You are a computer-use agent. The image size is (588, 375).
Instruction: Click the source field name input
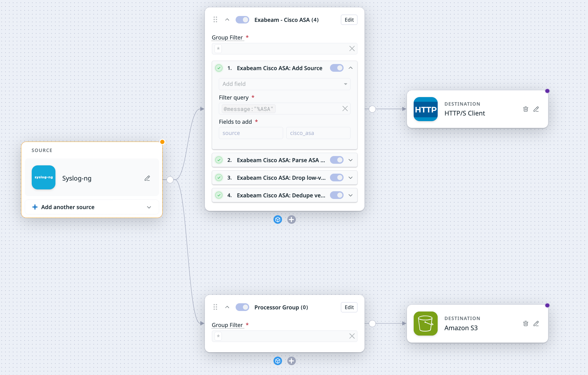(x=251, y=133)
